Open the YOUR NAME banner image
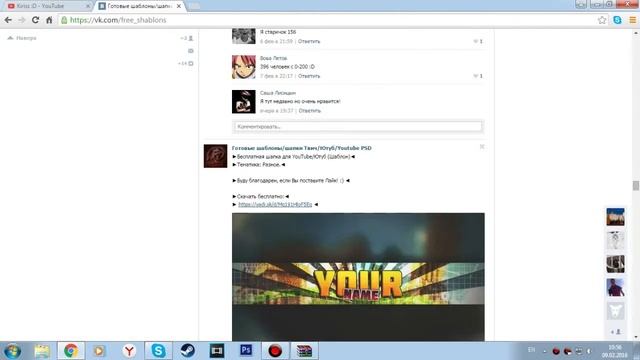This screenshot has height=360, width=640. coord(358,277)
